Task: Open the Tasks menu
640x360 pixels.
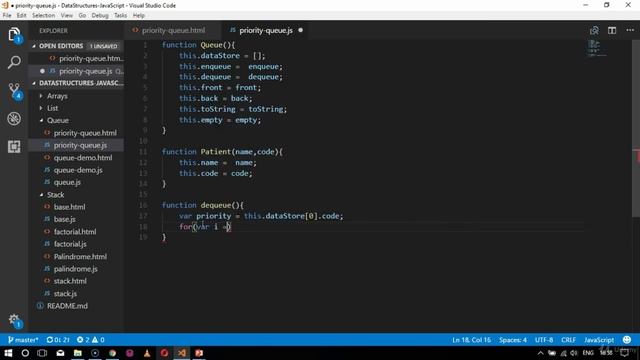Action: [x=120, y=16]
